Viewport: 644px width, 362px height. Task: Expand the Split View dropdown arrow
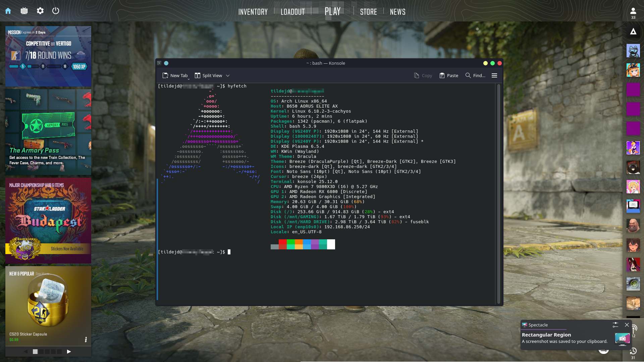pos(228,76)
